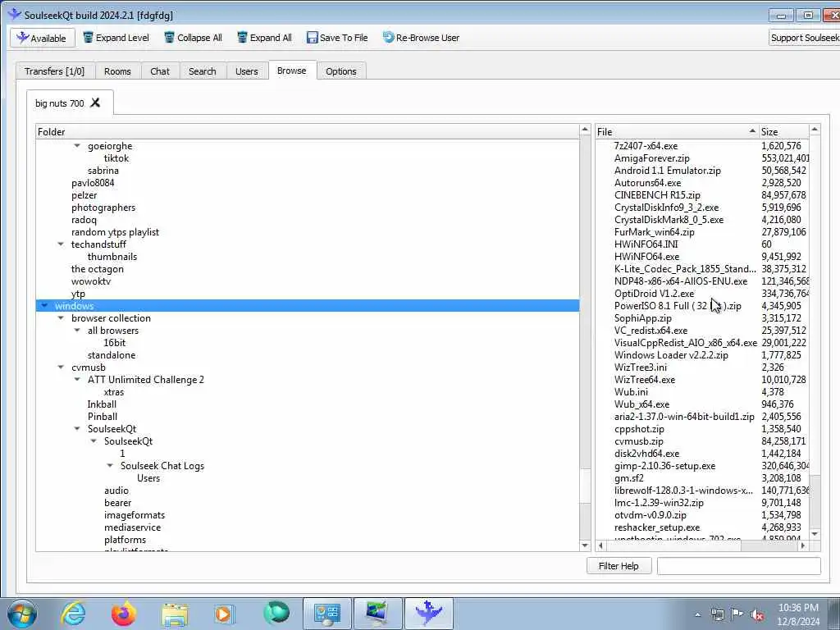Open Windows Explorer from taskbar

click(x=175, y=614)
